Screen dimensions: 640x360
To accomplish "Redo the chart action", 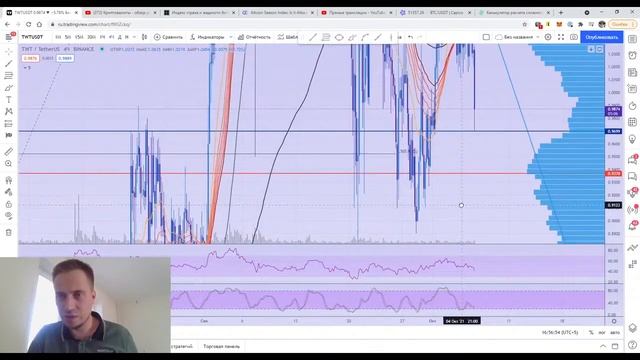I will tap(420, 37).
